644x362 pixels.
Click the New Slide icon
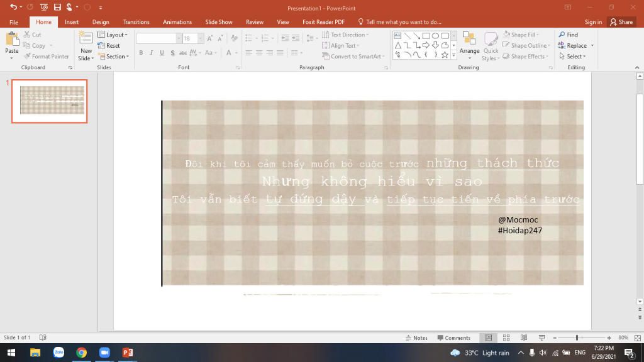click(x=86, y=38)
